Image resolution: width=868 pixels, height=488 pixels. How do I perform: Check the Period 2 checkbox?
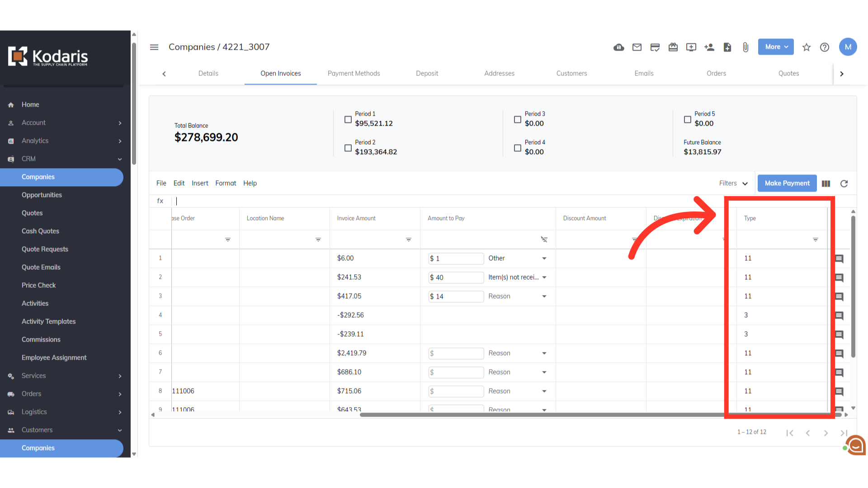point(348,148)
